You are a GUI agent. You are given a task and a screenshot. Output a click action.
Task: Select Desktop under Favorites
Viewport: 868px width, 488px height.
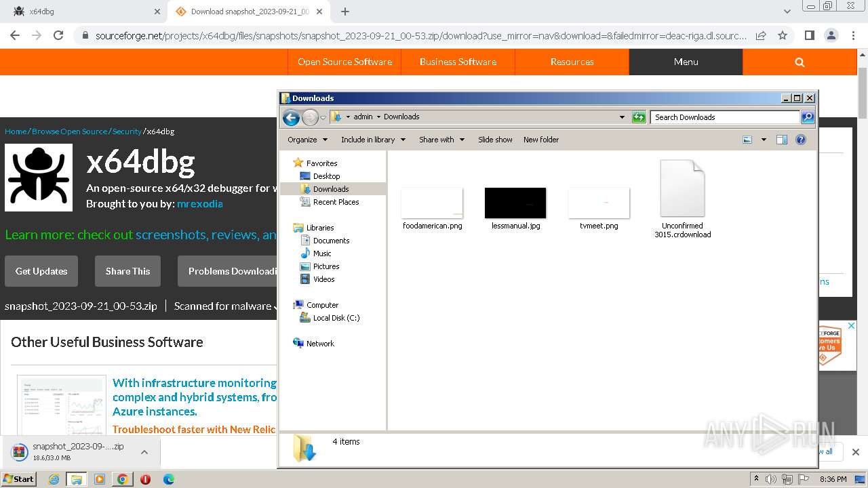pyautogui.click(x=326, y=176)
